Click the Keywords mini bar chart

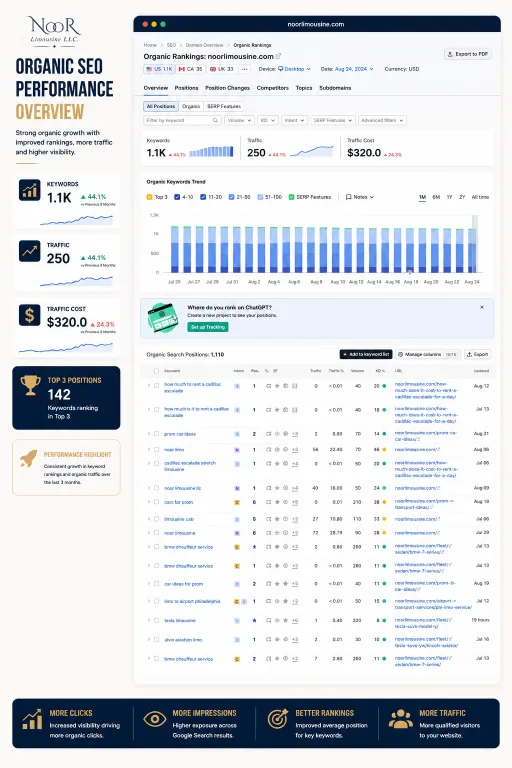[211, 152]
